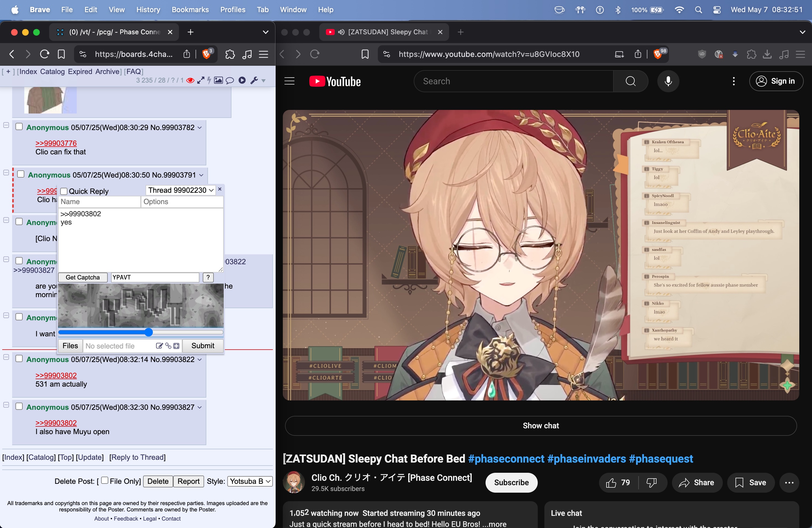Viewport: 812px width, 528px height.
Task: Open the Thread 99902230 dropdown
Action: point(180,190)
